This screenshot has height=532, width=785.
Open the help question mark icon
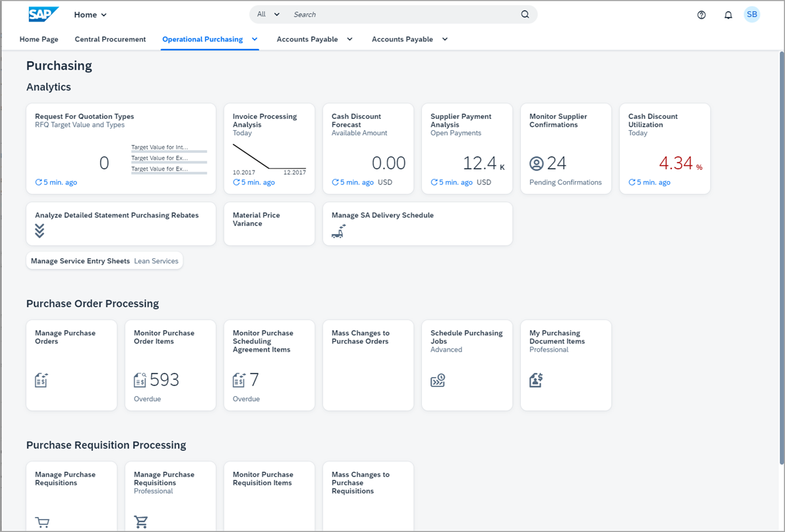[701, 15]
